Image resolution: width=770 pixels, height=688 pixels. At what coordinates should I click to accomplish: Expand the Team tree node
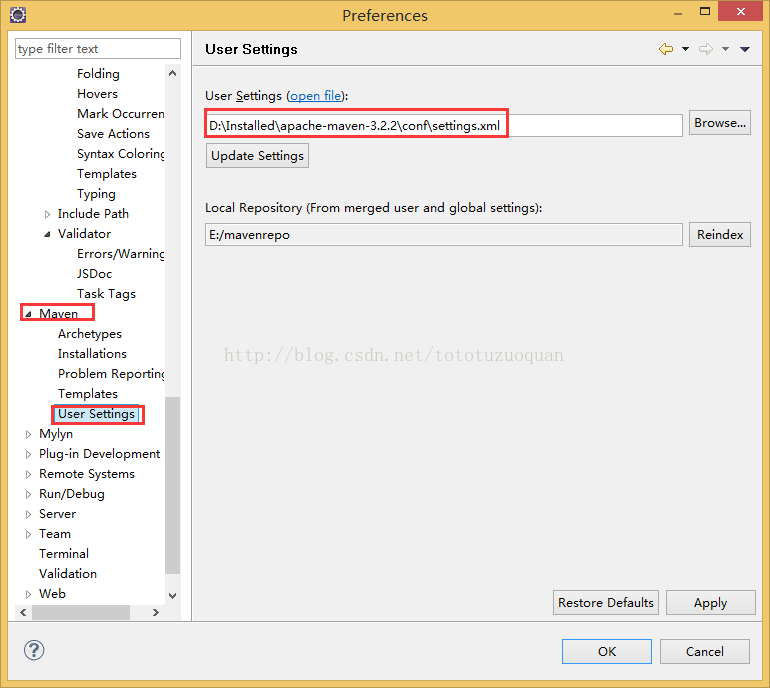[x=28, y=534]
